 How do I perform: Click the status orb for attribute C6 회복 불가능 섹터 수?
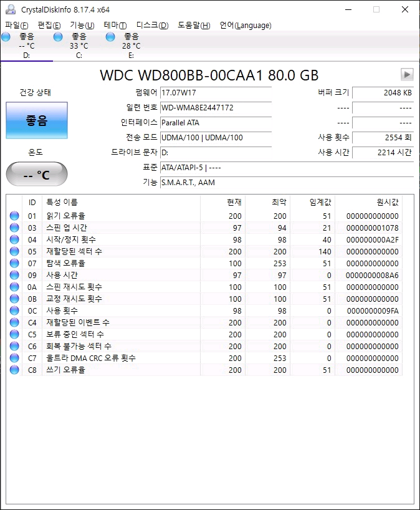point(14,346)
